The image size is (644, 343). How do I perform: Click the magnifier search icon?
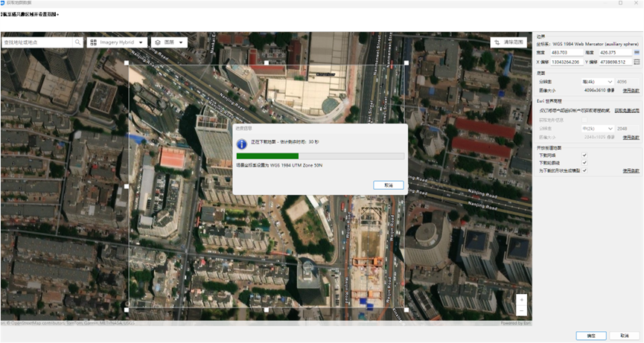77,42
